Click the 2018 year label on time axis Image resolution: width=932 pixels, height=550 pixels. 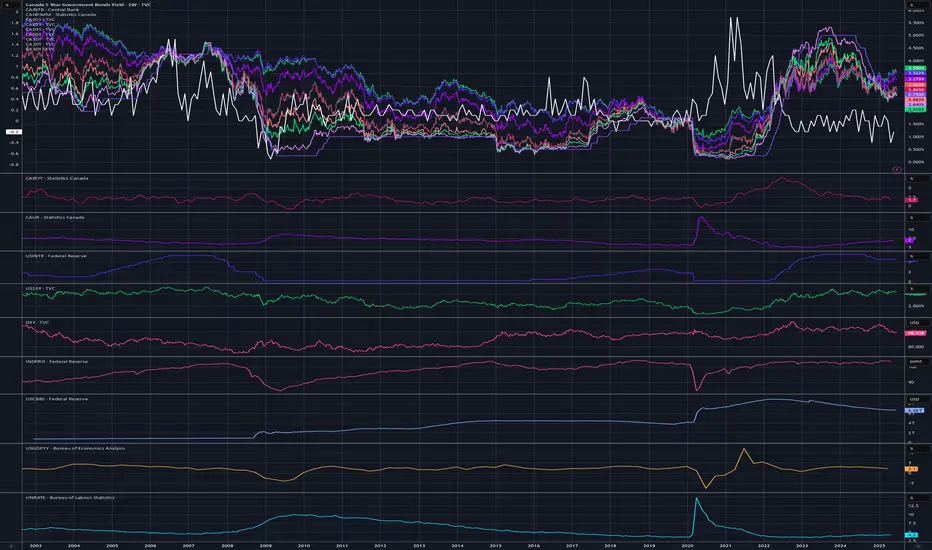coord(610,545)
